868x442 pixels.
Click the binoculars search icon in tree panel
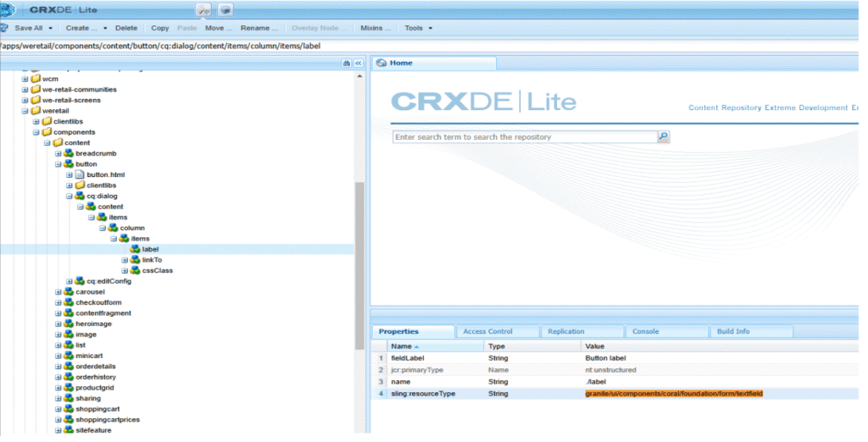347,64
